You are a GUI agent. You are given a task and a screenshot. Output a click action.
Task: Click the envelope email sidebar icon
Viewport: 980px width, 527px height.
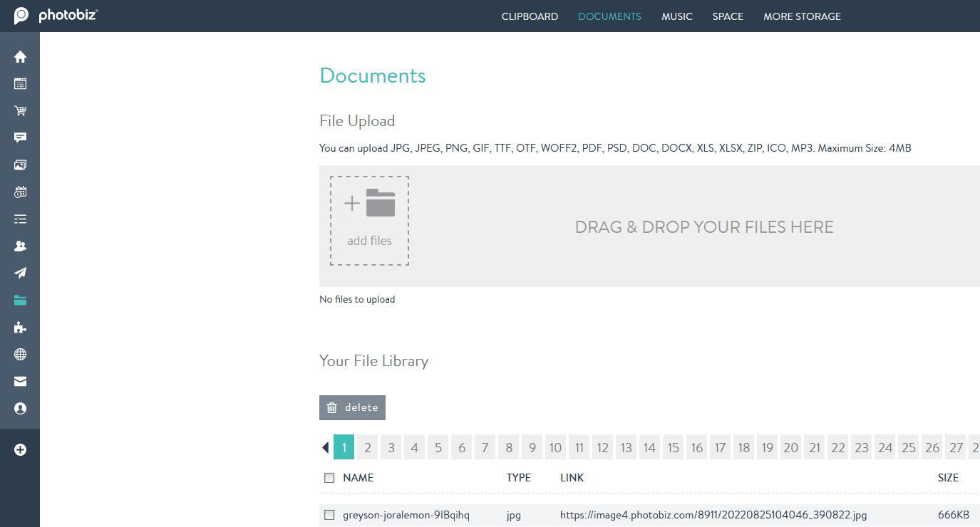20,382
